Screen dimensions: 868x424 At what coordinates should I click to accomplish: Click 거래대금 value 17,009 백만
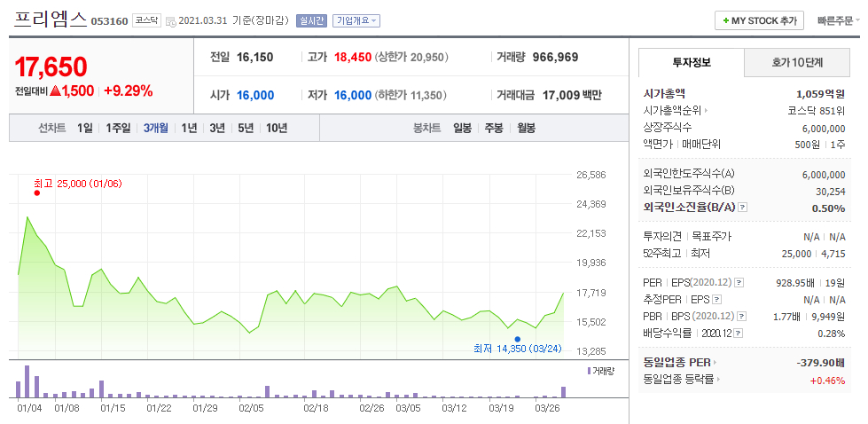[x=572, y=95]
